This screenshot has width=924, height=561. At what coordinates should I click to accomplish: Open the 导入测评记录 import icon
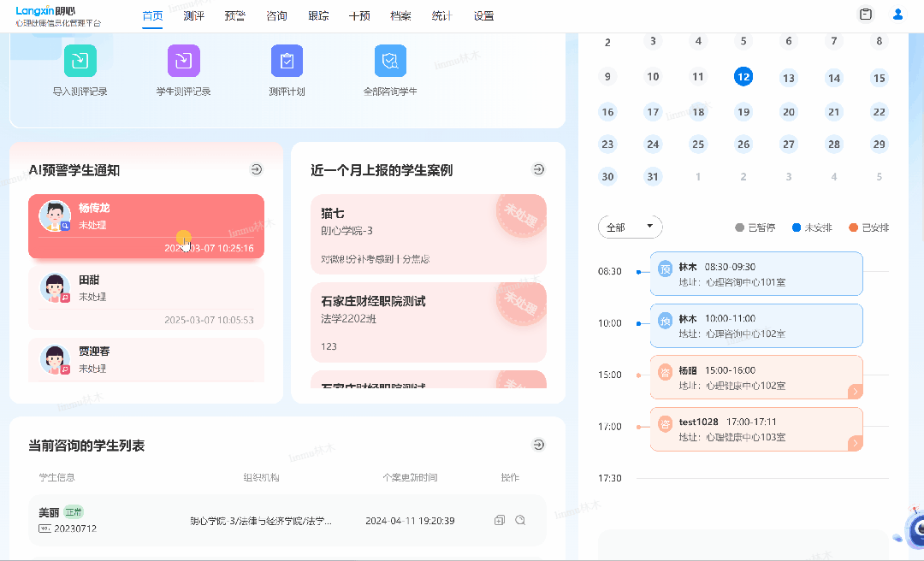pyautogui.click(x=80, y=61)
